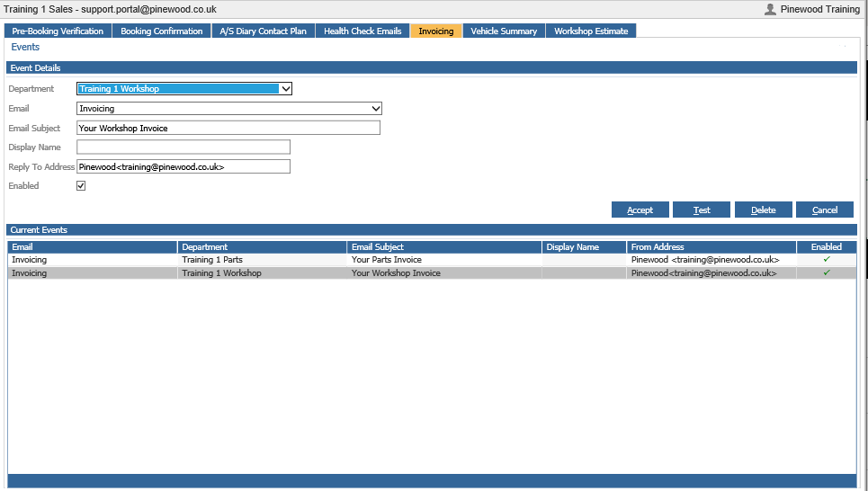Open the Vehicle Summary tab

(x=504, y=31)
